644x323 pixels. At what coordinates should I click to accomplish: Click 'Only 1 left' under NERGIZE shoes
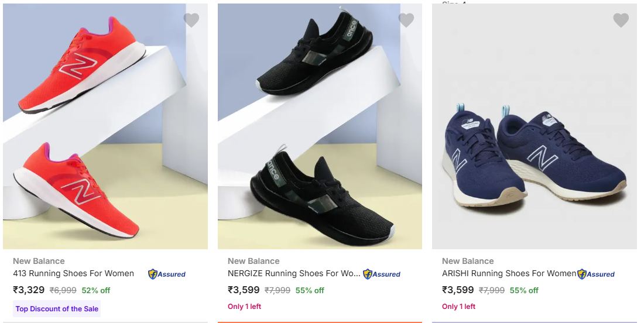pyautogui.click(x=244, y=307)
